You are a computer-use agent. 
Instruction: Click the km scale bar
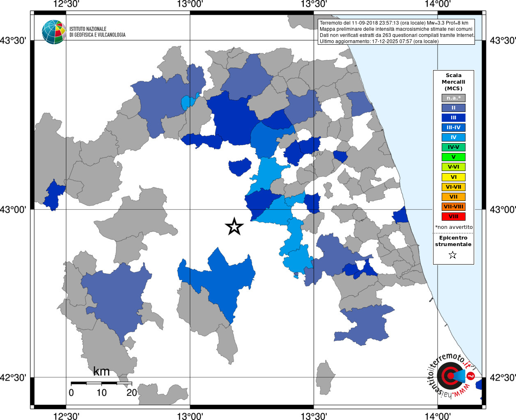click(101, 383)
